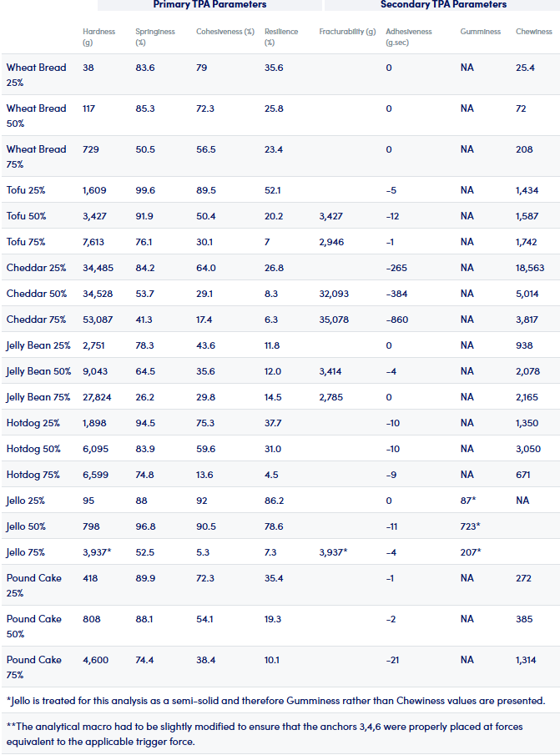Click the Cohesiveness (%) column header
The image size is (560, 755).
[225, 32]
